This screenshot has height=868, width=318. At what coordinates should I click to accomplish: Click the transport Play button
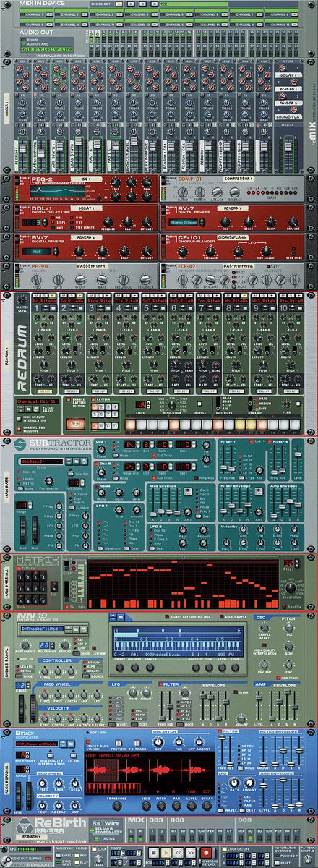click(167, 851)
